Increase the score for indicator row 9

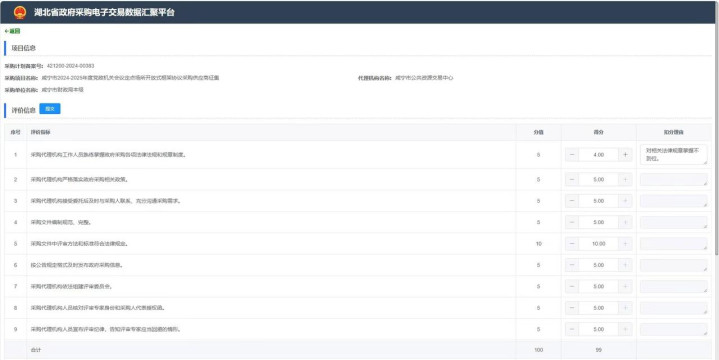pos(625,329)
